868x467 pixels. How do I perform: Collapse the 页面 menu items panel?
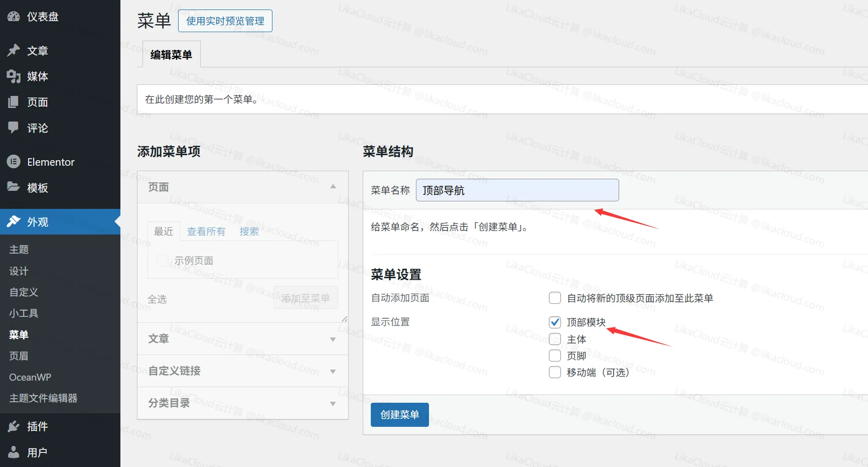(x=333, y=186)
